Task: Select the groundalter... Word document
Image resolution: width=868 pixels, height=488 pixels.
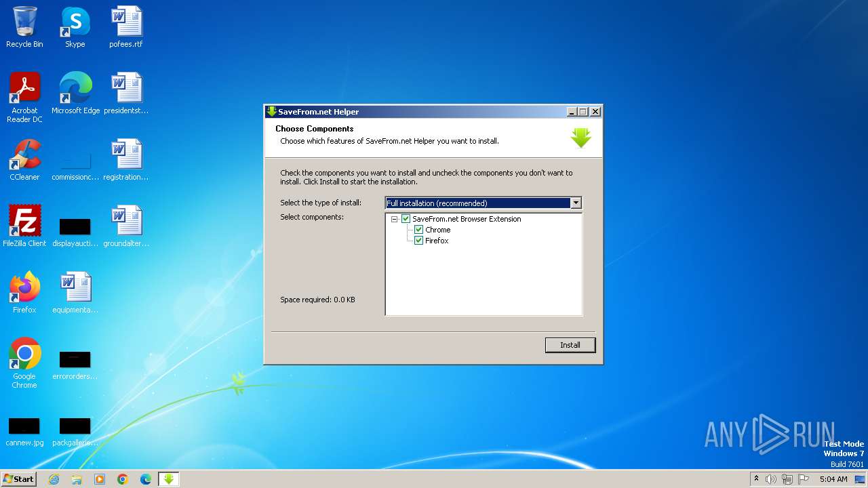Action: 126,226
